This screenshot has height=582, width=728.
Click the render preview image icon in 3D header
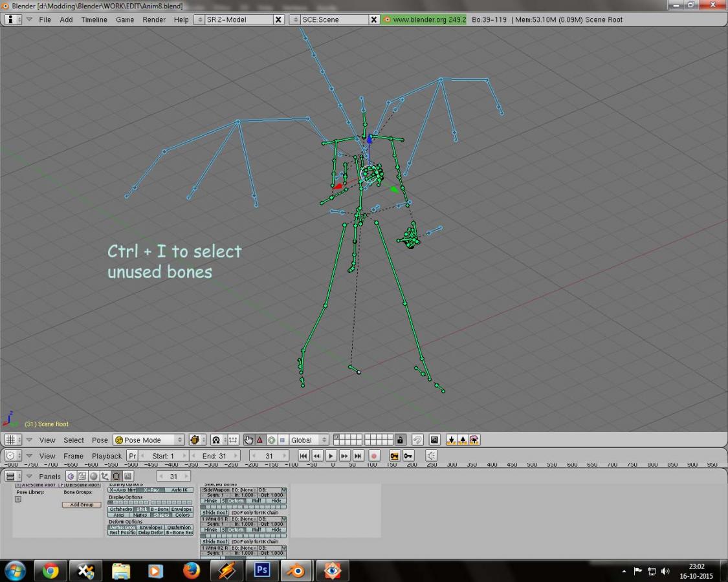point(434,440)
